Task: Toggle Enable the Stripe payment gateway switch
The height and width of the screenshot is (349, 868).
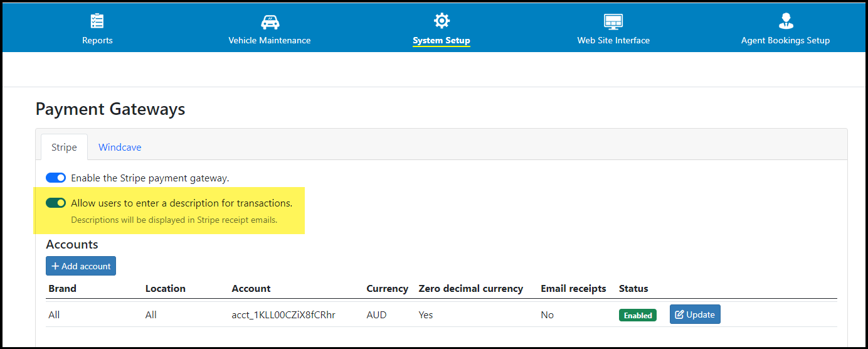Action: click(x=56, y=178)
